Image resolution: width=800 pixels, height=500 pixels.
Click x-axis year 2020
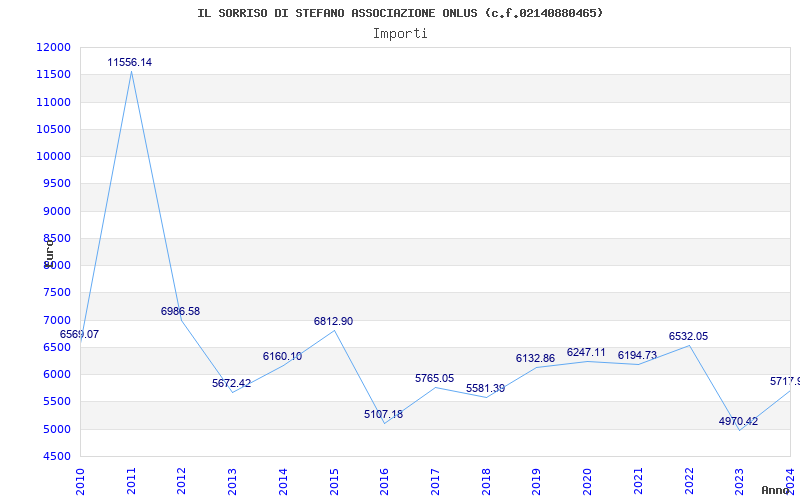pyautogui.click(x=587, y=481)
